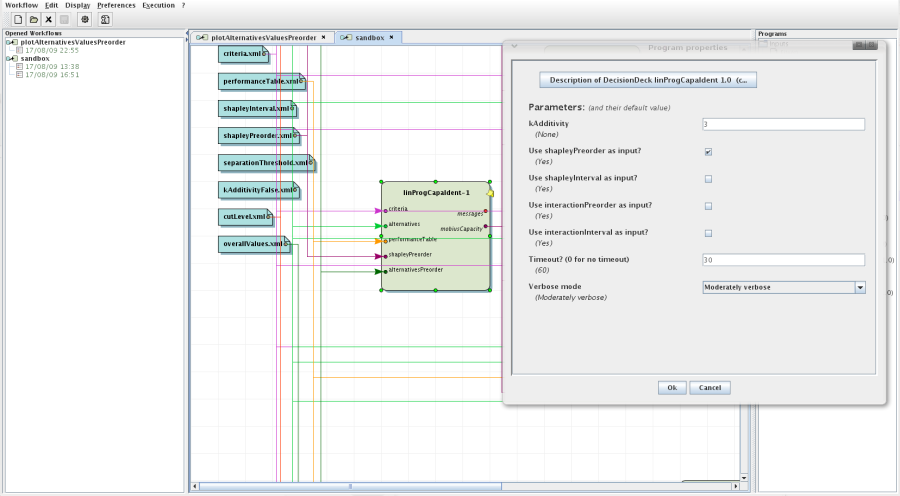Click the gear run-workflow toolbar icon
Viewport: 900px width, 496px height.
point(85,20)
